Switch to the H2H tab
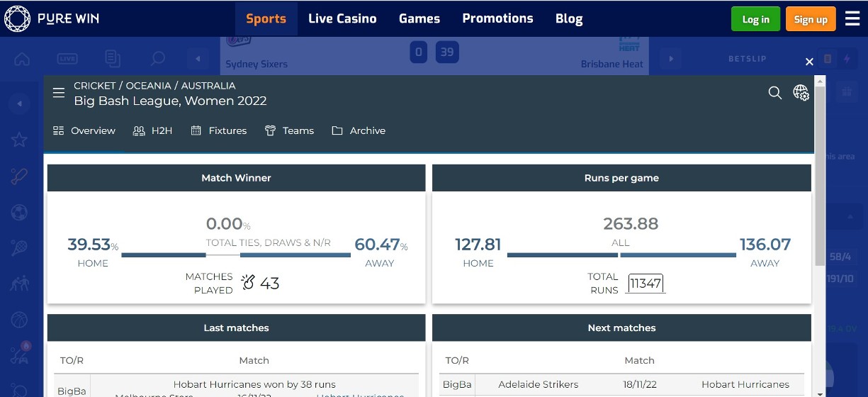The height and width of the screenshot is (397, 868). 153,130
